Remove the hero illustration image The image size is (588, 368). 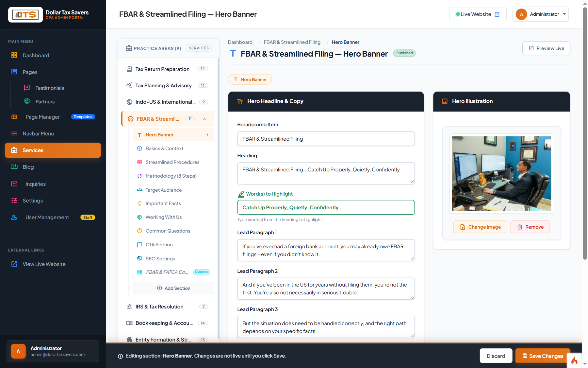pos(530,227)
